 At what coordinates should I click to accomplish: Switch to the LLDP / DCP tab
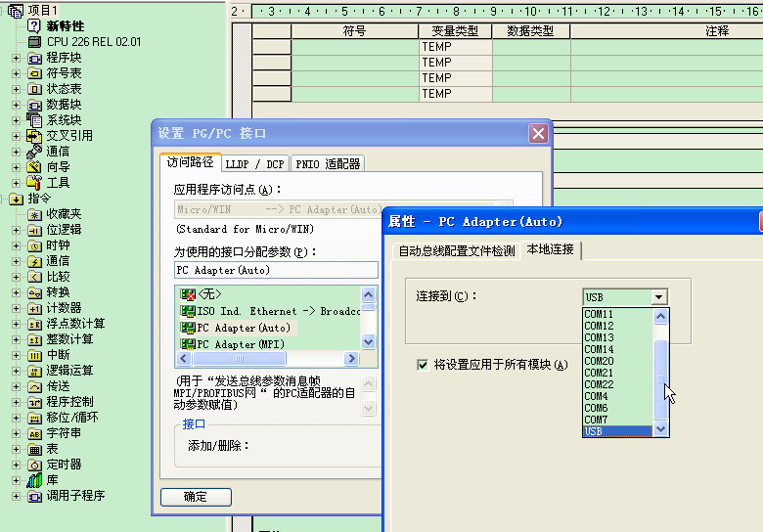click(255, 164)
